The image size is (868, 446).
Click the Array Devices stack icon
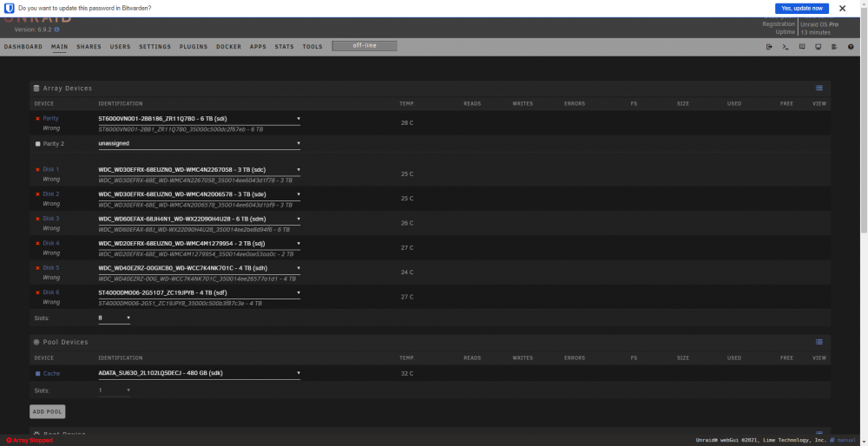coord(36,88)
